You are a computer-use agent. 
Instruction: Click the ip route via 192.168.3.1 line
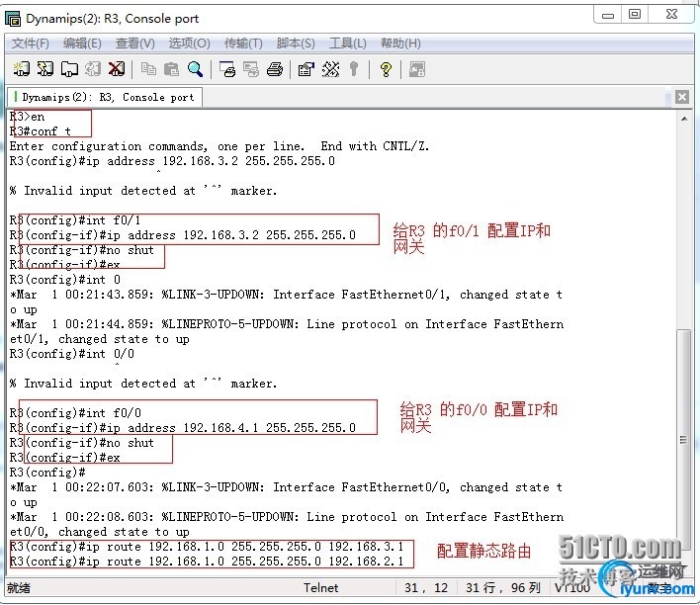pos(207,547)
